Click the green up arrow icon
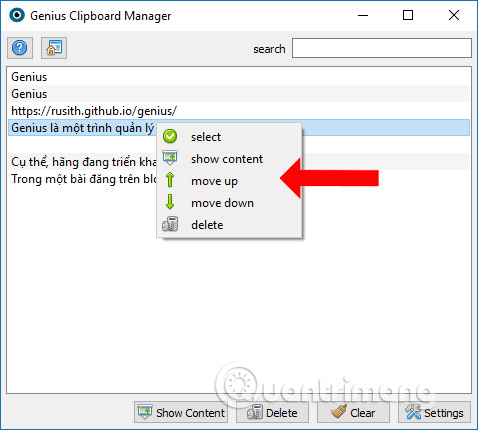This screenshot has height=430, width=478. pyautogui.click(x=170, y=180)
